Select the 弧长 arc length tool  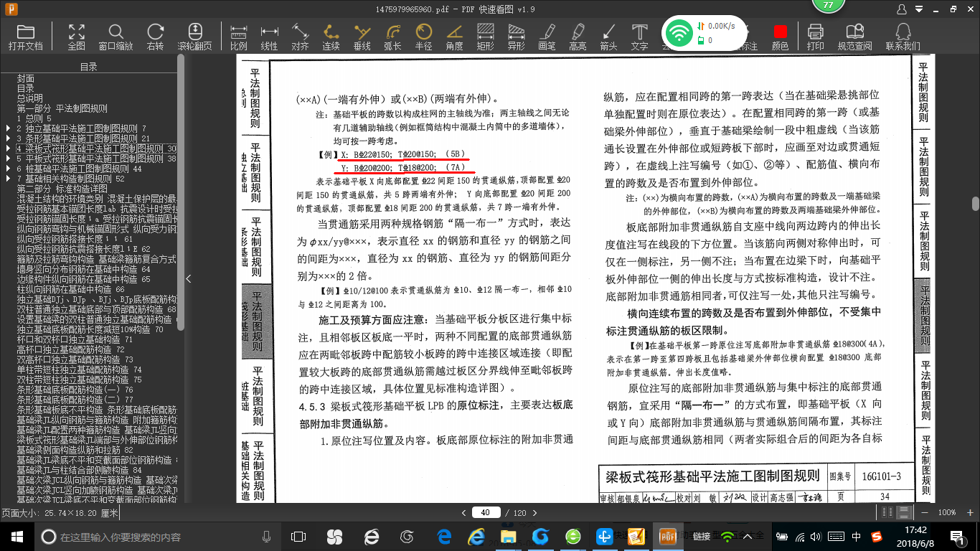(392, 37)
